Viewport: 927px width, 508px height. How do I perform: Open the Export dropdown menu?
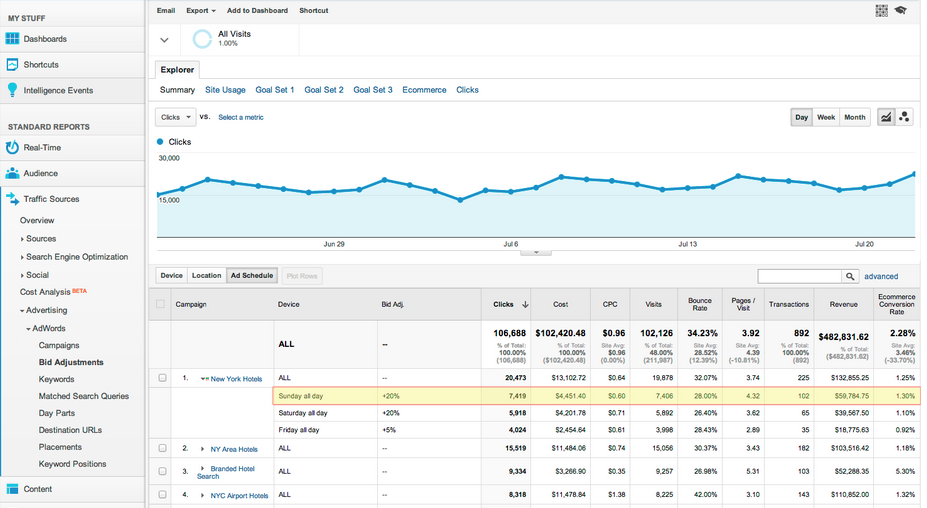201,11
